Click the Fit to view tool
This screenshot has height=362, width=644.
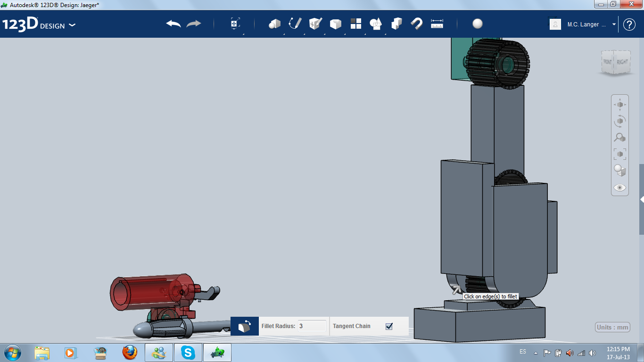pos(620,154)
